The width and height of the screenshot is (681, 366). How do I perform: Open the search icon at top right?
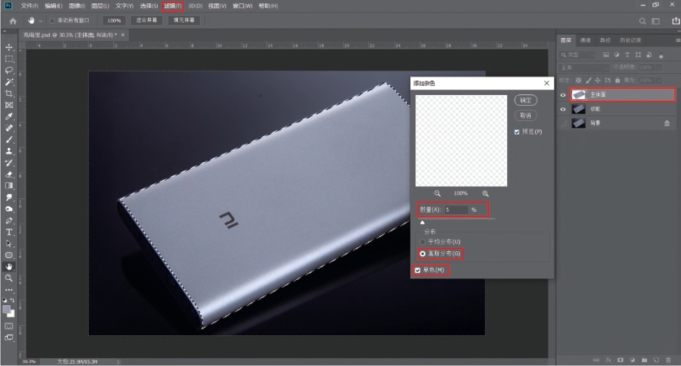click(642, 21)
